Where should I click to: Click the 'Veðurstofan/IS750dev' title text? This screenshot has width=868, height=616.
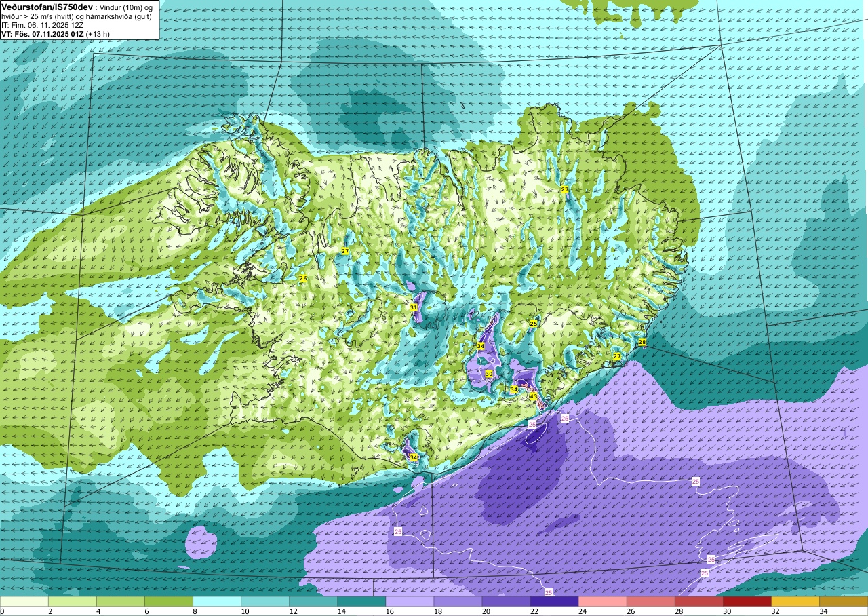click(x=47, y=6)
